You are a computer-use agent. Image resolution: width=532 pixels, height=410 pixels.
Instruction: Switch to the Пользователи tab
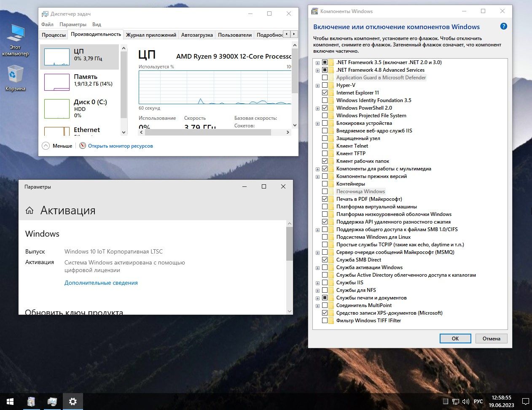(235, 35)
